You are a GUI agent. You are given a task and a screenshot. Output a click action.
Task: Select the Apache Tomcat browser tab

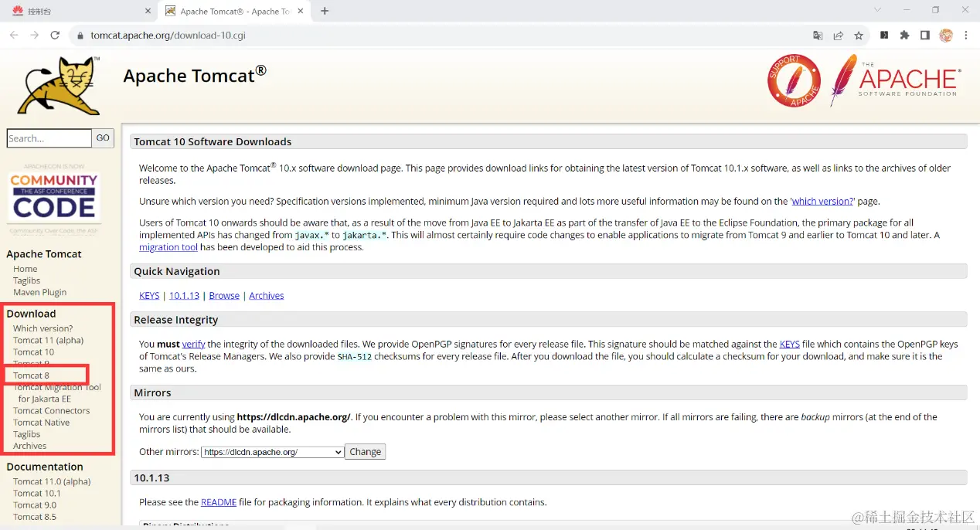[x=235, y=11]
